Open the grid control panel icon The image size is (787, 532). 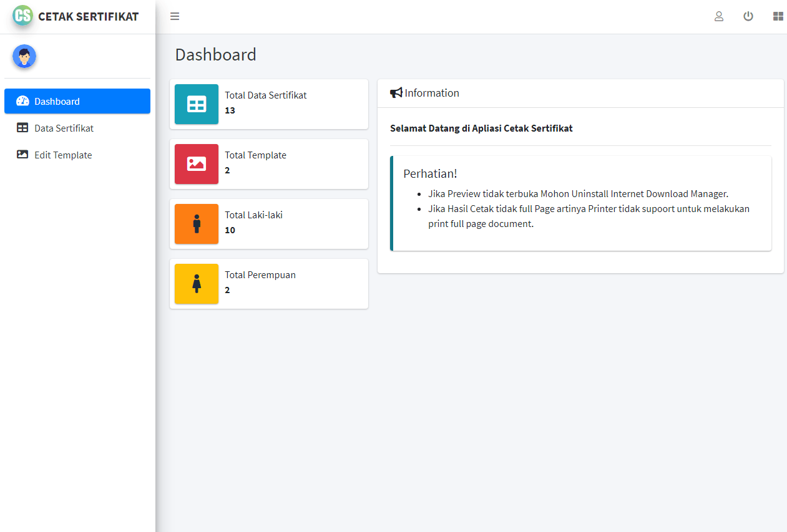778,16
